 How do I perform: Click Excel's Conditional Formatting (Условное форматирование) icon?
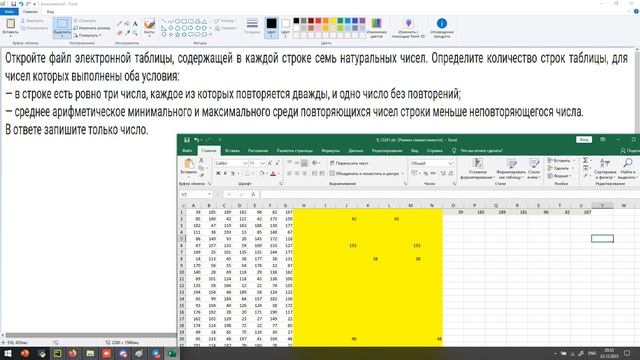pos(477,164)
